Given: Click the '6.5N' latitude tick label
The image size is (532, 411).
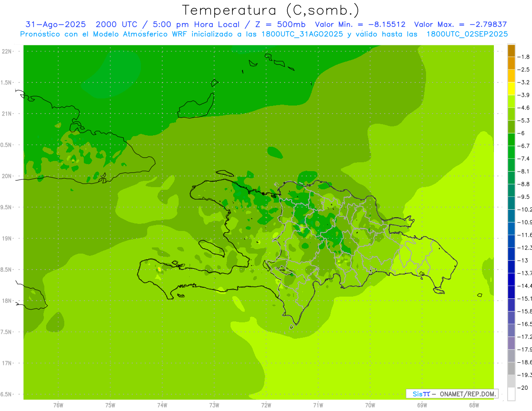Looking at the screenshot, I should click(6, 395).
